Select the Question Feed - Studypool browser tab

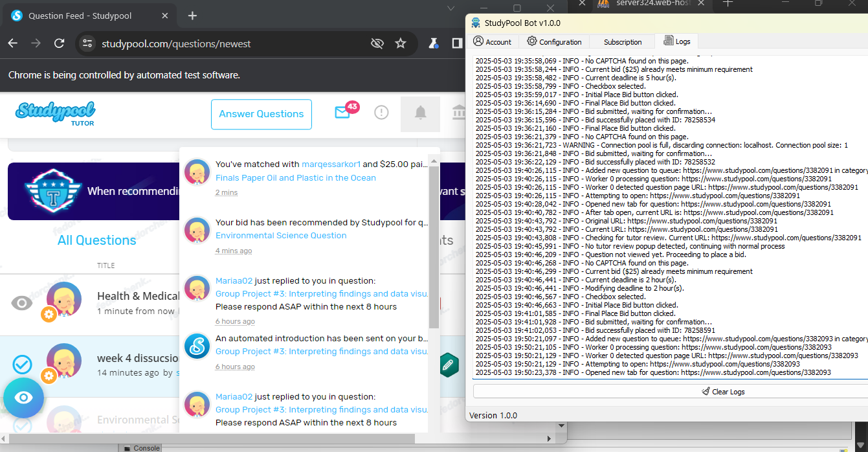point(91,16)
